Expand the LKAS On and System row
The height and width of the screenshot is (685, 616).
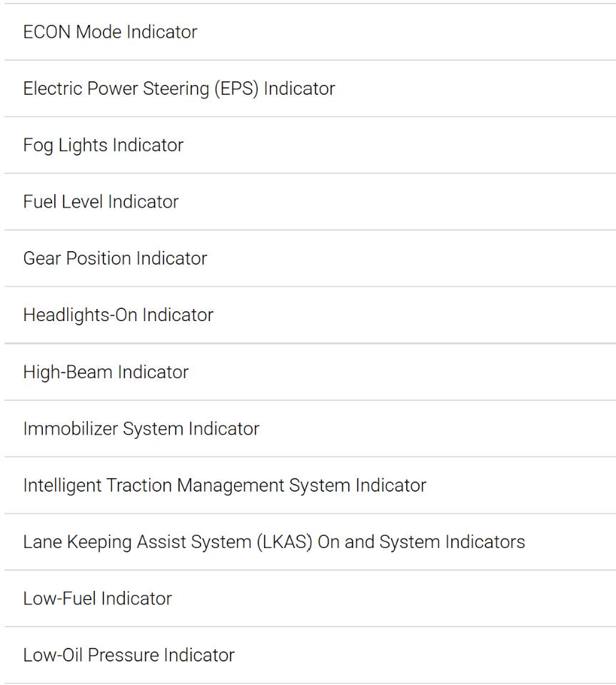310,542
